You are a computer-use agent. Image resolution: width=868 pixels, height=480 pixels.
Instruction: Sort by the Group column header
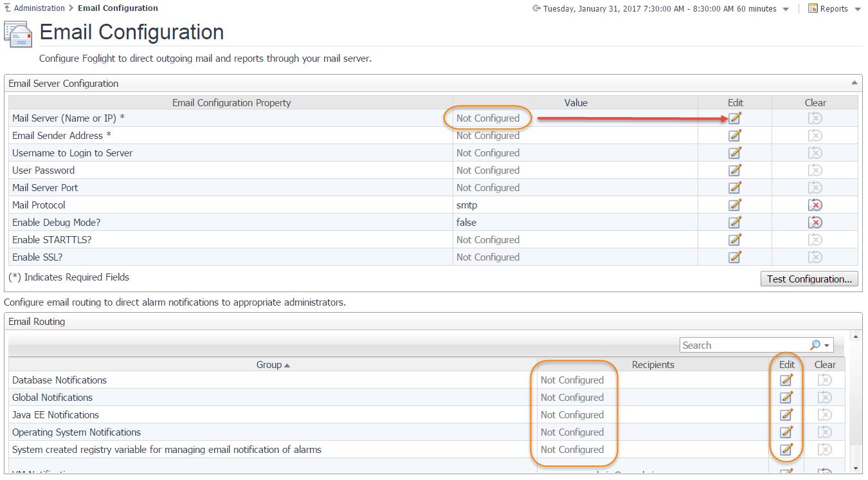pyautogui.click(x=273, y=365)
